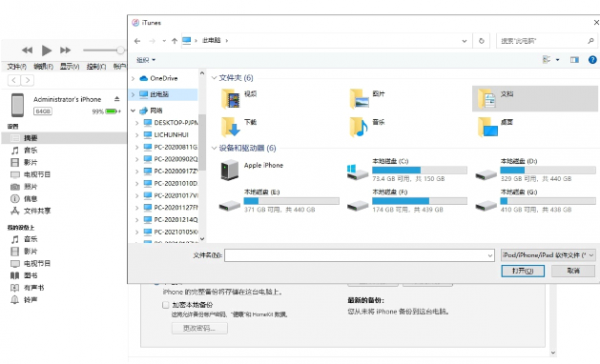This screenshot has width=600, height=364.
Task: Go back using iTunes navigation arrow
Action: tap(14, 80)
